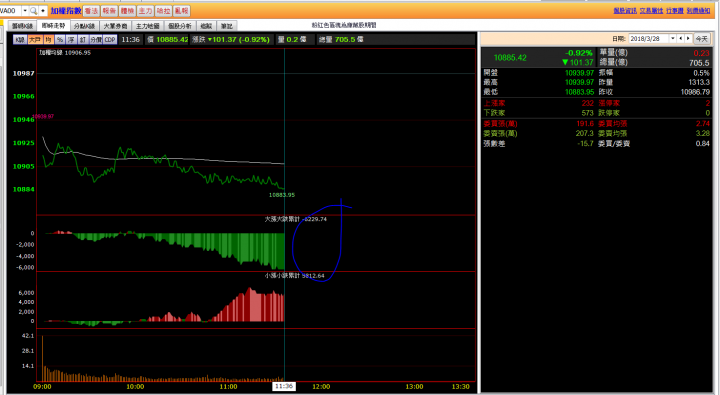Click the symbol input field showing WA00
Viewport: 720px width, 395px height.
pyautogui.click(x=10, y=11)
